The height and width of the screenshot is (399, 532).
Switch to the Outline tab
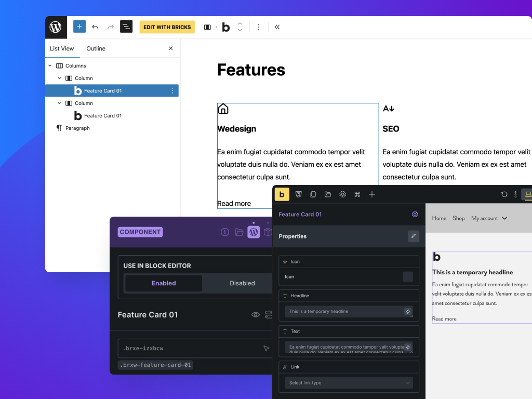(x=96, y=49)
